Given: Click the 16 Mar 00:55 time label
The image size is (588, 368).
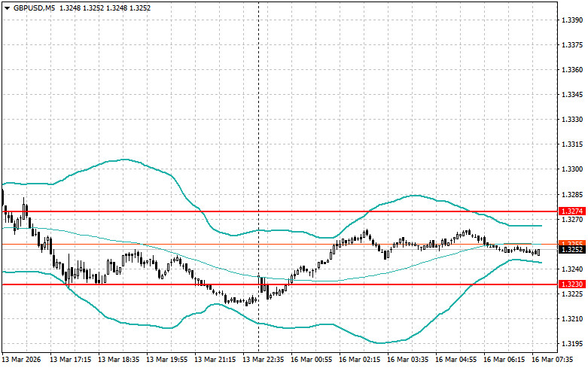Looking at the screenshot, I should pos(311,360).
